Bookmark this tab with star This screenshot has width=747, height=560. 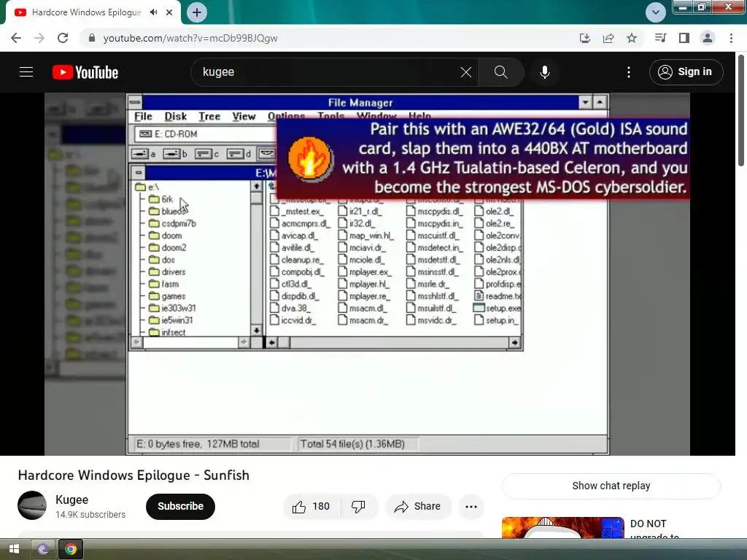click(632, 38)
